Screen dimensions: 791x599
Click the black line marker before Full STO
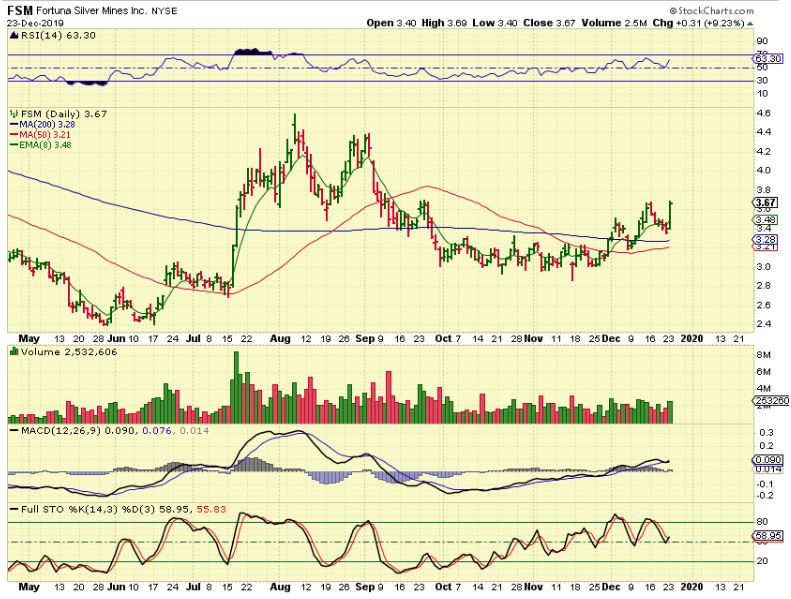tap(14, 510)
